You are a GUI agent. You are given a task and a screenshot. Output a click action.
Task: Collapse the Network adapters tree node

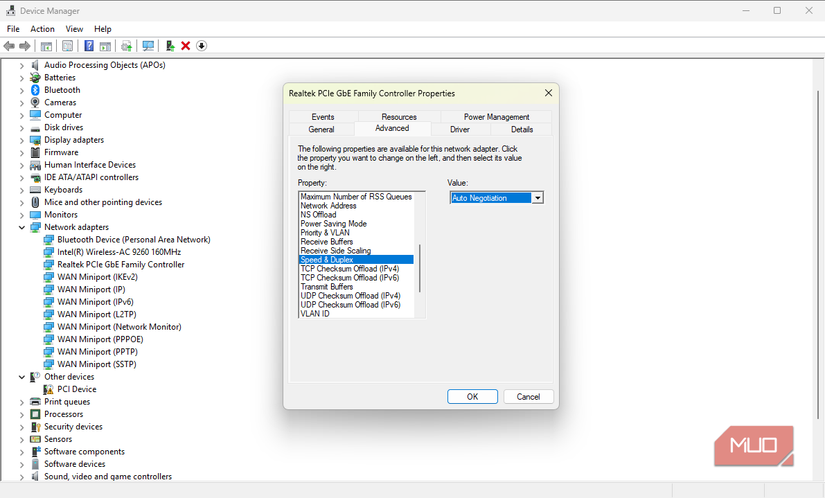pyautogui.click(x=22, y=227)
